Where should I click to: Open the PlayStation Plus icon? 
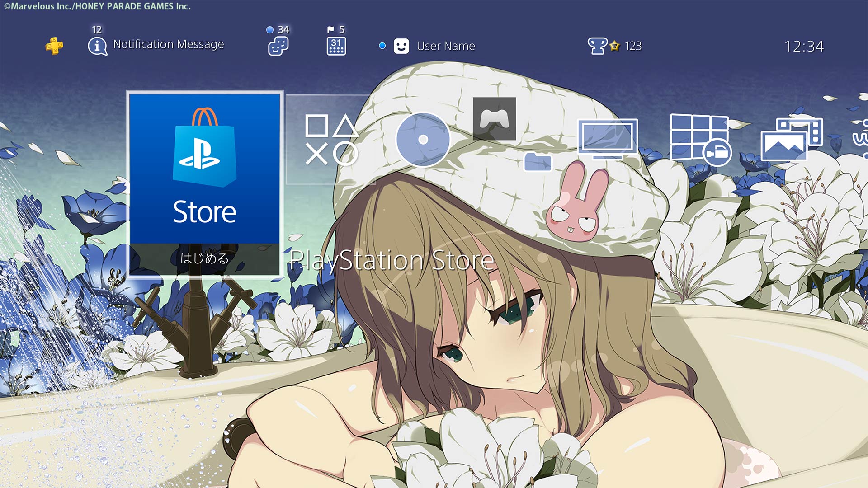click(x=54, y=46)
